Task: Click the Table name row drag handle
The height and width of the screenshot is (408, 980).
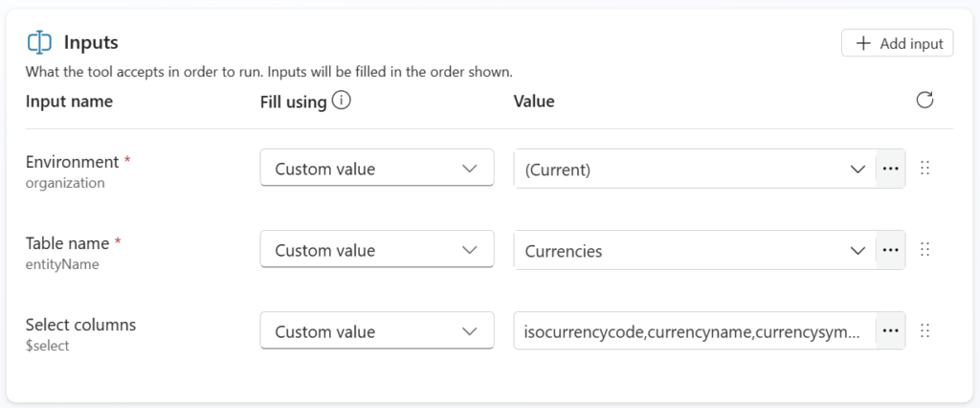Action: click(x=924, y=250)
